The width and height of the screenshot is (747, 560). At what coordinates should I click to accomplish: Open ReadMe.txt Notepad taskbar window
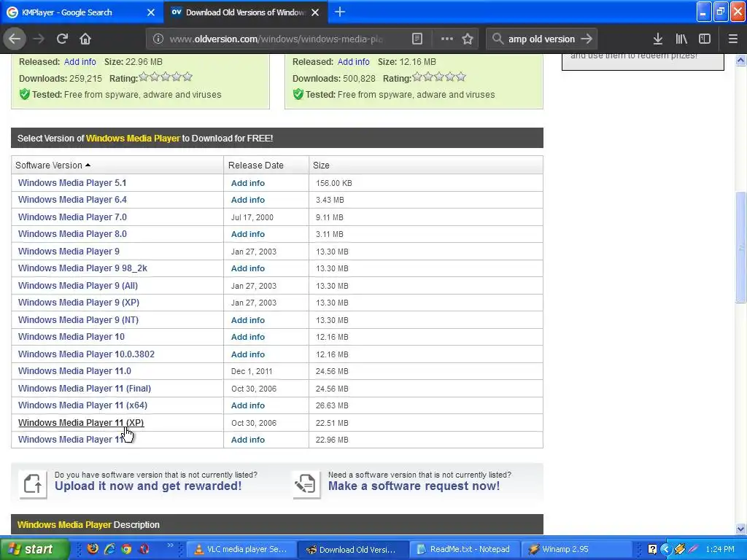(x=463, y=549)
